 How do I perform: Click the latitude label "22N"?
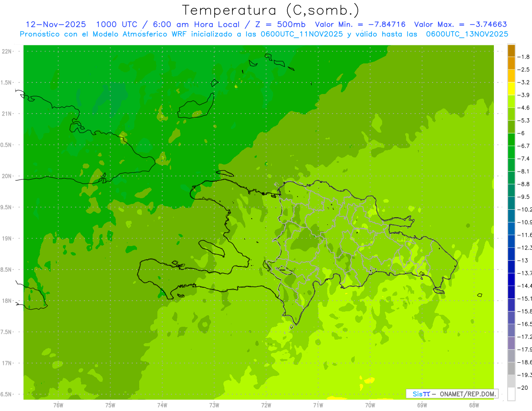click(7, 51)
